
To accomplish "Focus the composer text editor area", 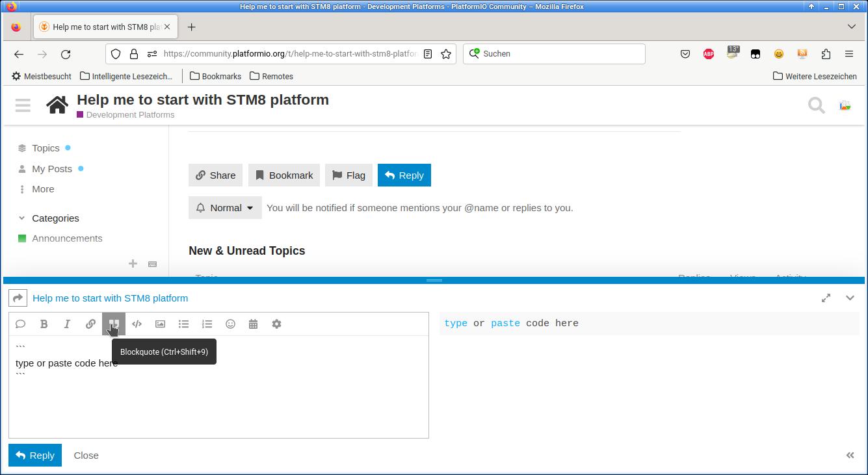I will (x=218, y=387).
